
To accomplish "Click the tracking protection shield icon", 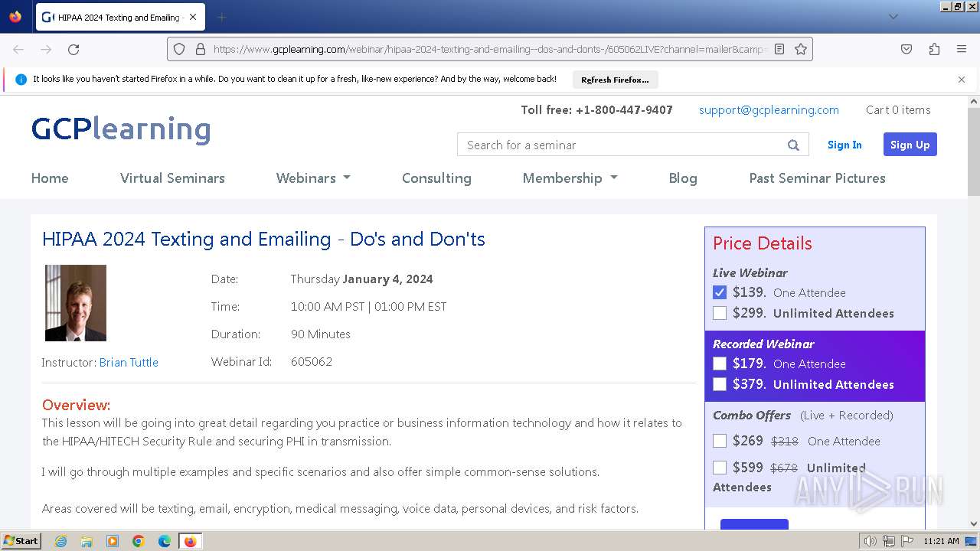I will (x=179, y=49).
